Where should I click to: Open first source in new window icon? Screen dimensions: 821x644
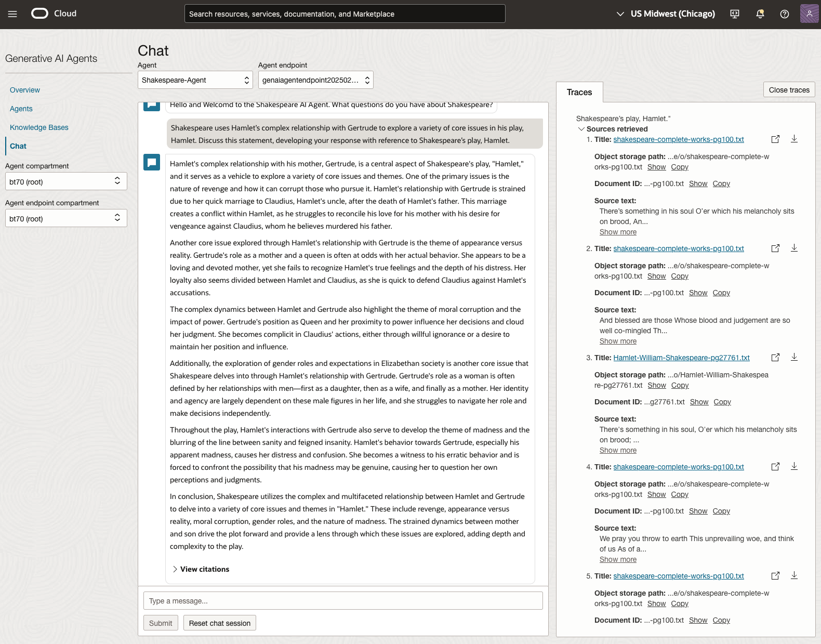775,139
